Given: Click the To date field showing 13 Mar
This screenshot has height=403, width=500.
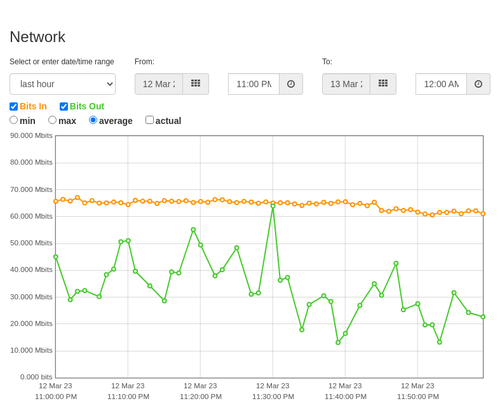Looking at the screenshot, I should 346,84.
